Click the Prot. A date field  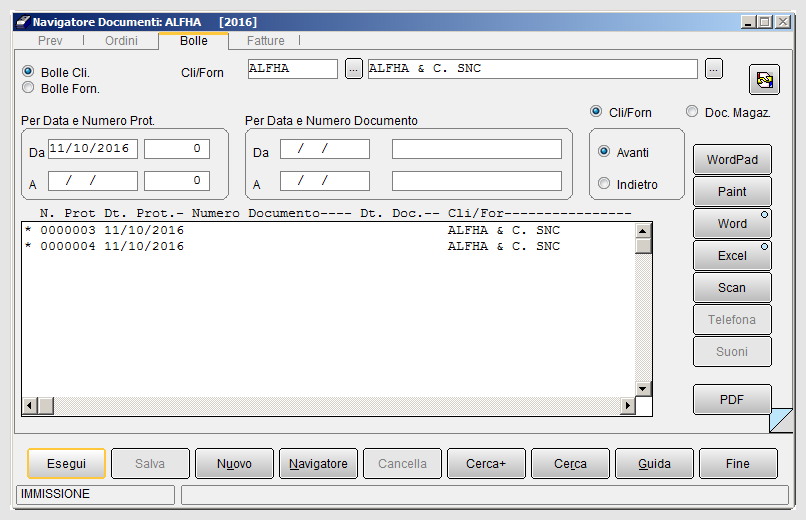tap(93, 181)
